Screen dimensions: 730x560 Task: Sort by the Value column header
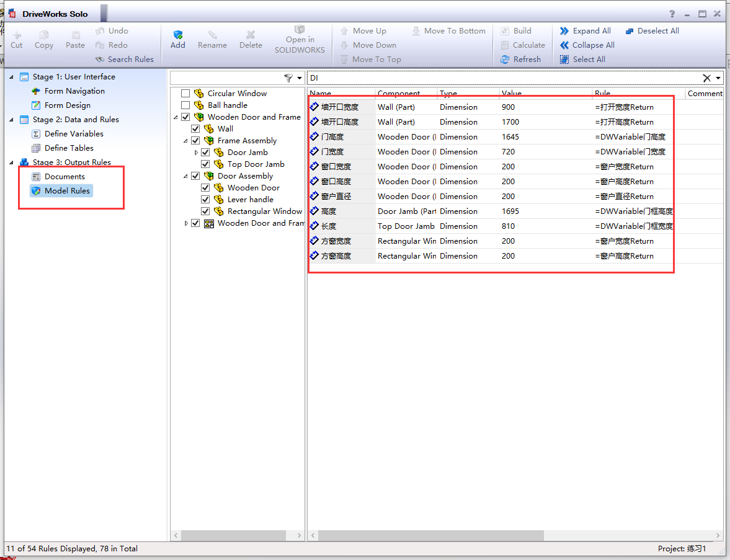546,93
